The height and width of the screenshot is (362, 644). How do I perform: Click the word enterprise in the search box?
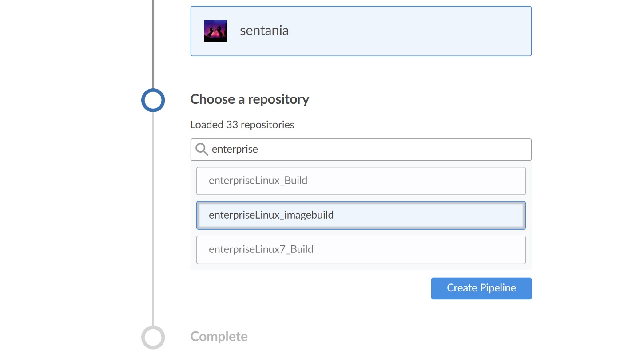[x=235, y=150]
